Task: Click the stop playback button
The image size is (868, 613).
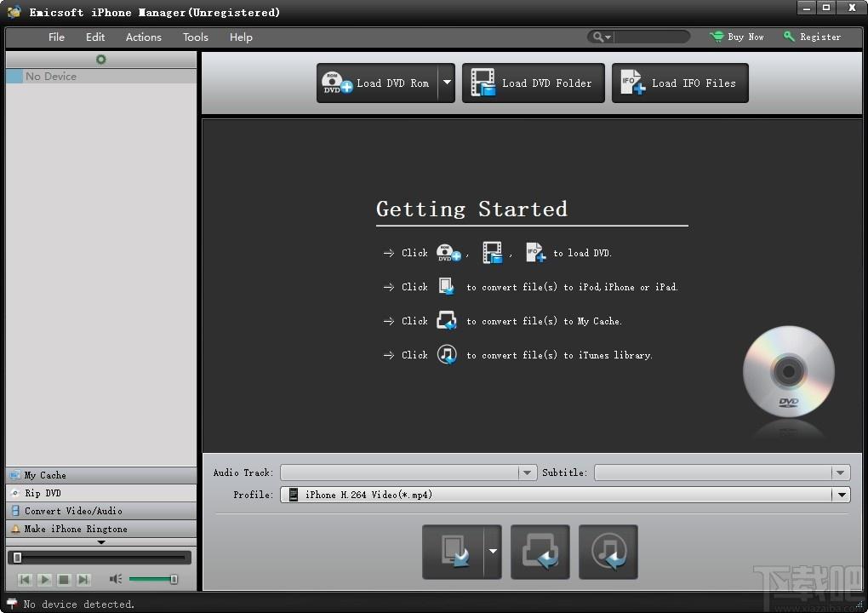Action: coord(64,580)
